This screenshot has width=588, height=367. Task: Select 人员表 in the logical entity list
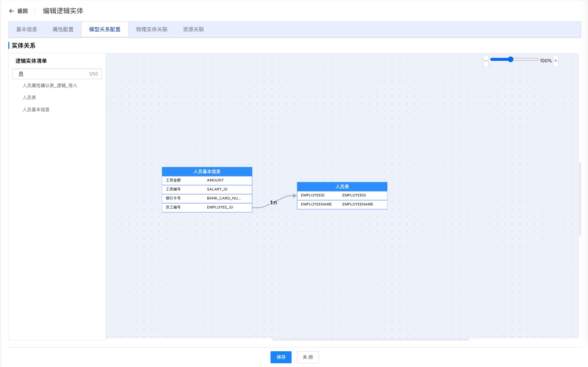pos(29,97)
